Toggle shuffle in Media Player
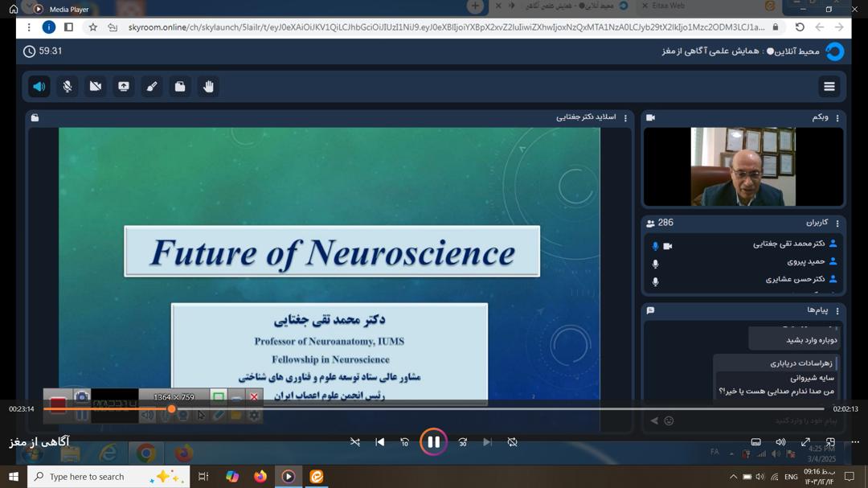Screen dimensions: 868x488 355,442
